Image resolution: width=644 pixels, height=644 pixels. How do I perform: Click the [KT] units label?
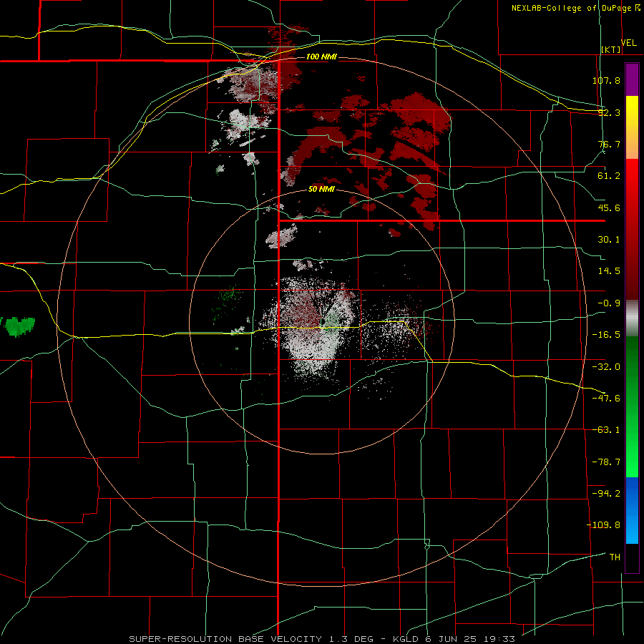(611, 49)
